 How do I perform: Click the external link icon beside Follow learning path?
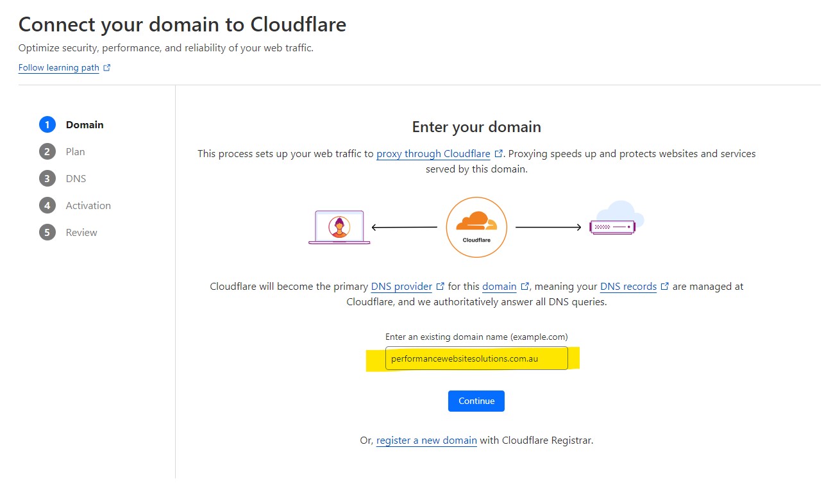click(106, 67)
